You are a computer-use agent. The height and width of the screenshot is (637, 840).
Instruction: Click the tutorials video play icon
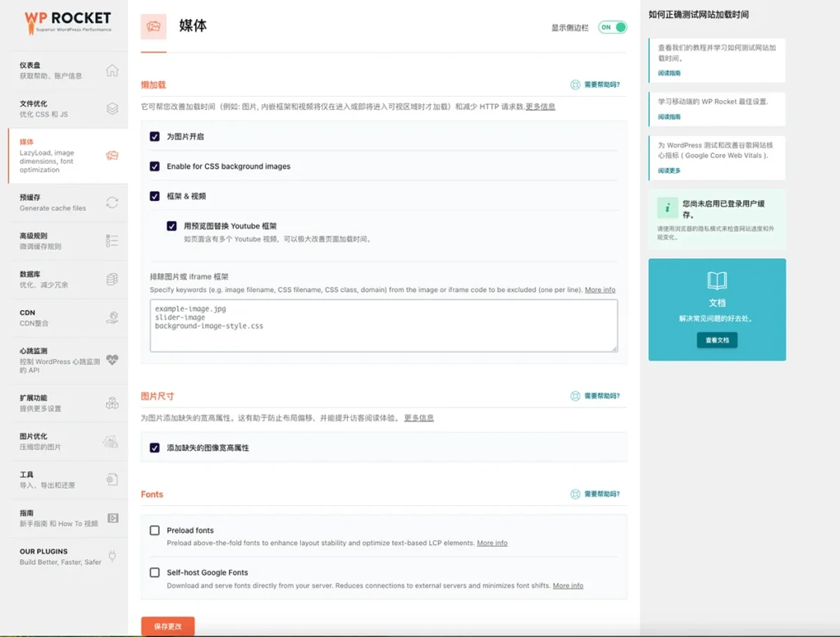pos(112,518)
